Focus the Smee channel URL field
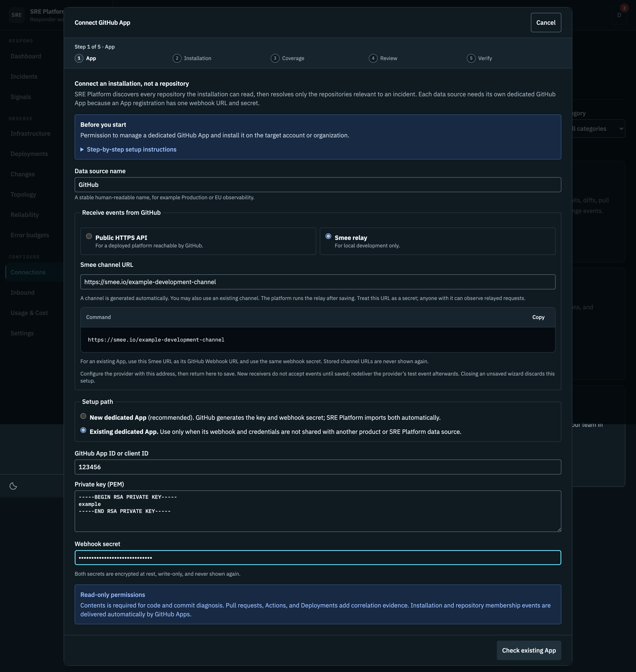Image resolution: width=636 pixels, height=672 pixels. 318,282
